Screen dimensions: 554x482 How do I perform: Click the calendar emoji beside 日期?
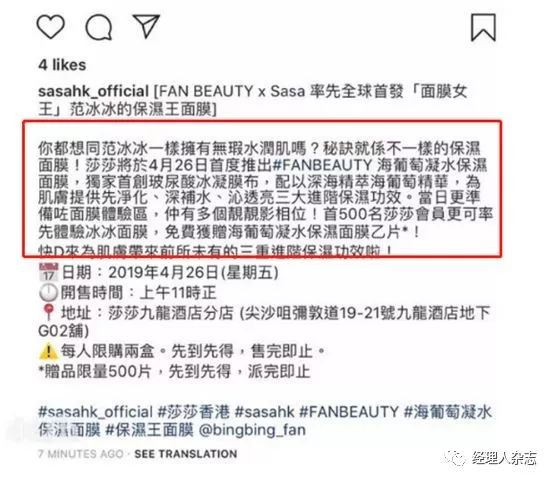click(48, 272)
